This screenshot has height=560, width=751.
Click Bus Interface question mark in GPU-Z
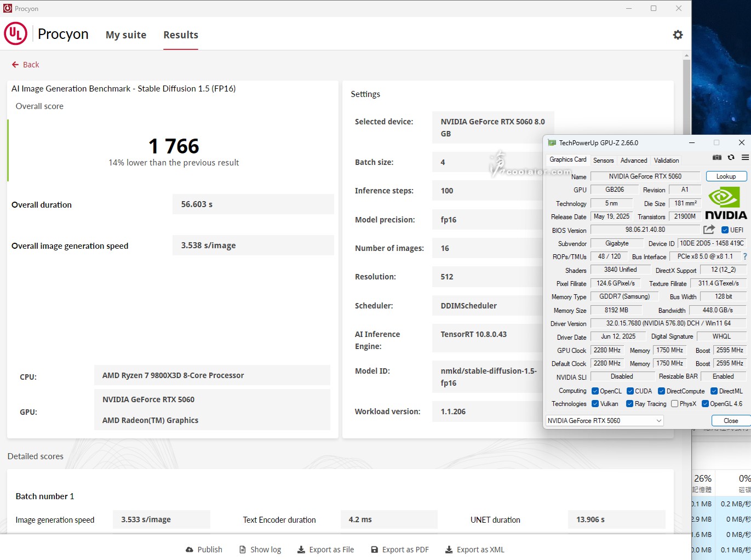point(745,256)
